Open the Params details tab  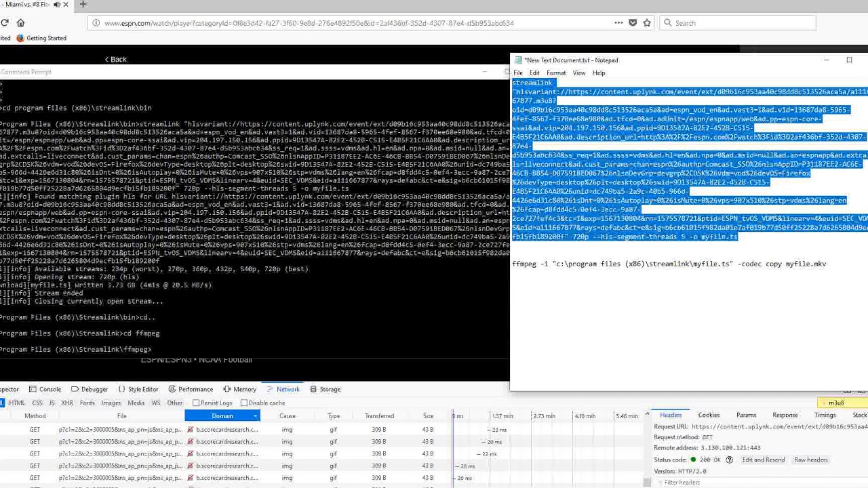(746, 415)
